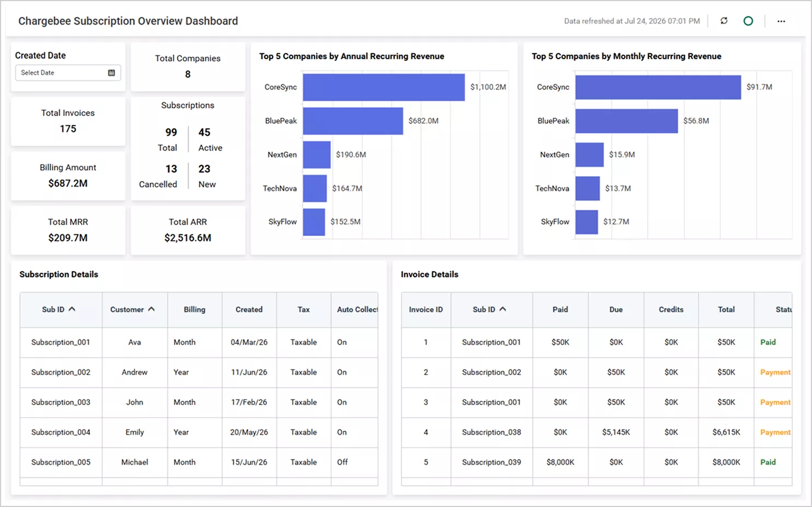Select the SkyFlow bar in ARR chart

point(314,222)
